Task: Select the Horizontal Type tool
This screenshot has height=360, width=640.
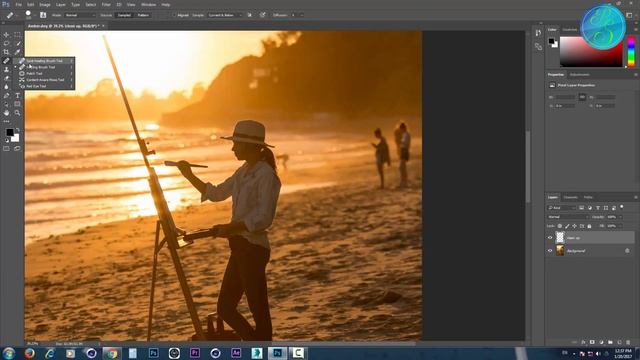Action: [17, 96]
